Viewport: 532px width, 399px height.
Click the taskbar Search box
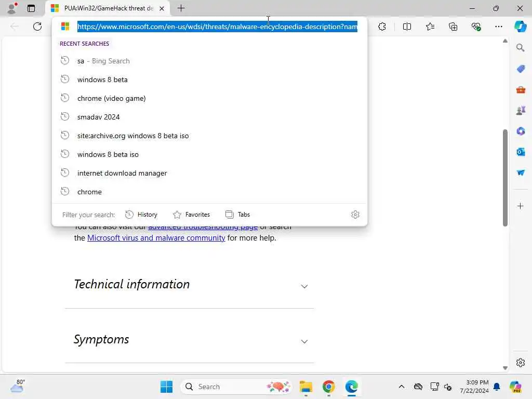point(236,387)
